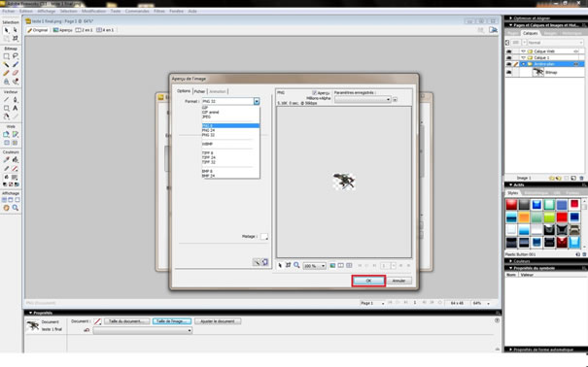The height and width of the screenshot is (367, 588).
Task: Select the Hotspot tool under Web
Action: 7,134
